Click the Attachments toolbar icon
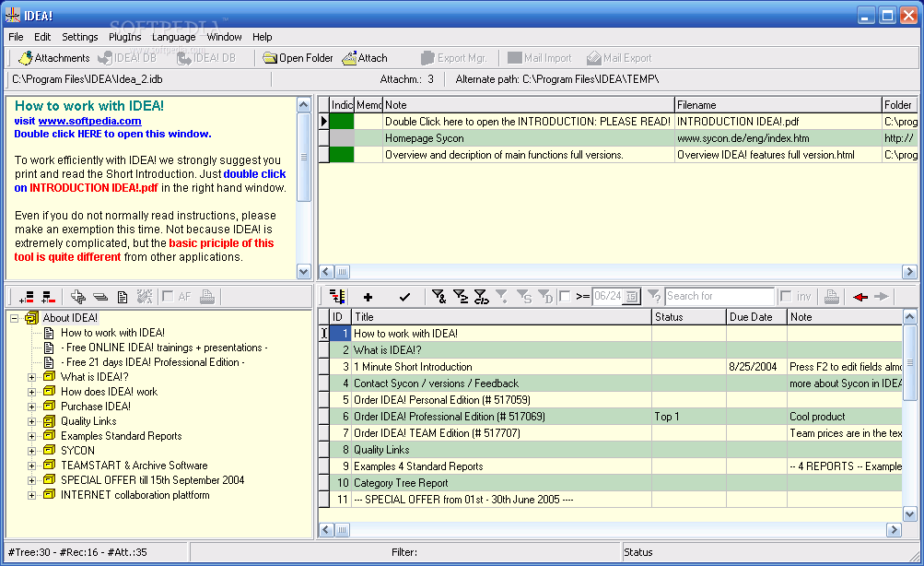The width and height of the screenshot is (924, 566). pos(26,58)
